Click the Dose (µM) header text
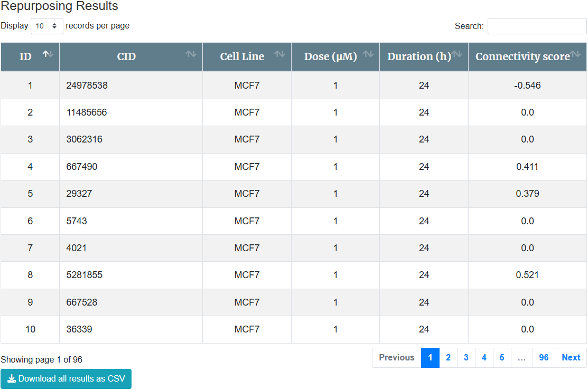Screen dimensions: 588x390 [x=330, y=56]
